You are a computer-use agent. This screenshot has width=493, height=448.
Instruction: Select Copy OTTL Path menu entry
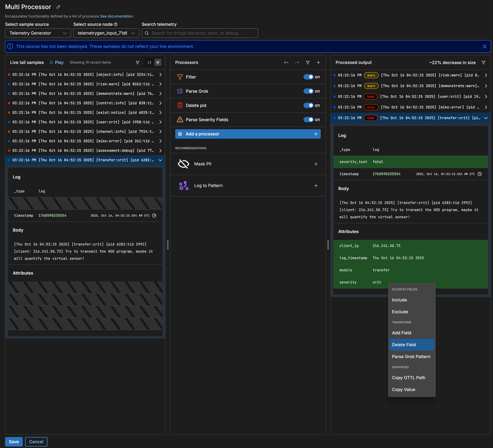(408, 377)
